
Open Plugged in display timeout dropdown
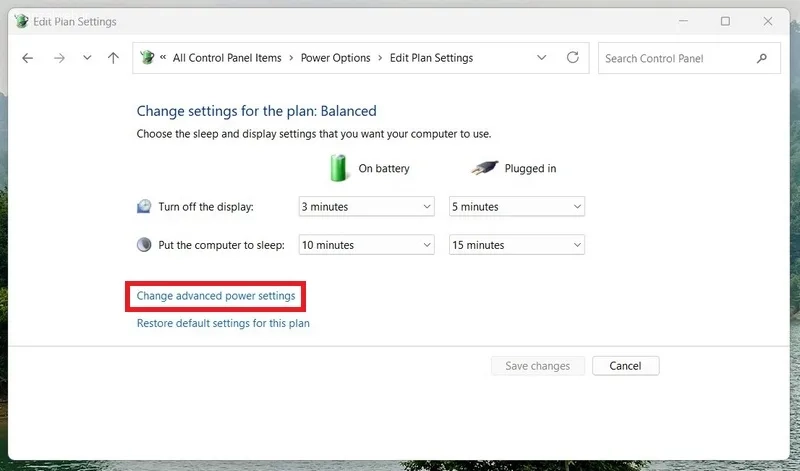517,207
